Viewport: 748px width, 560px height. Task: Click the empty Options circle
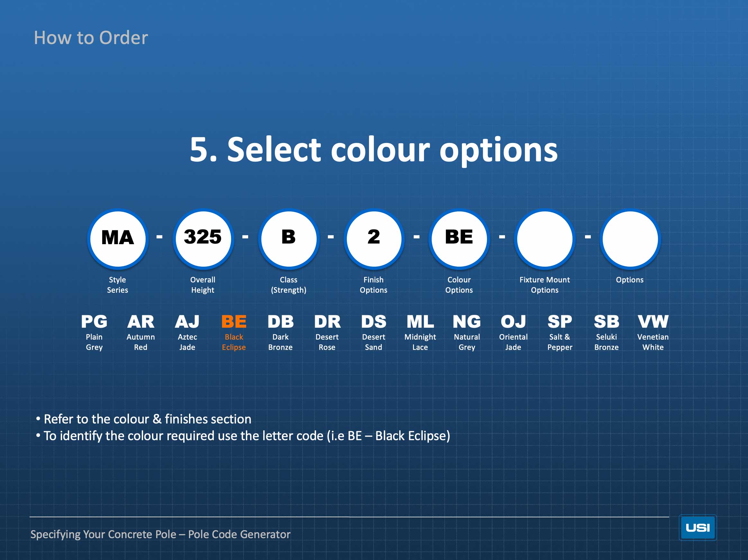(x=630, y=239)
